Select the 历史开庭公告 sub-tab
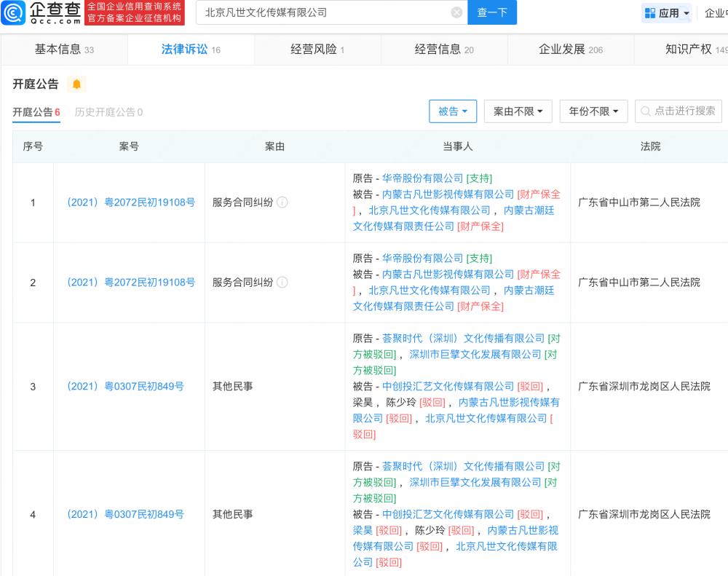Screen dimensions: 728x576 [x=108, y=112]
